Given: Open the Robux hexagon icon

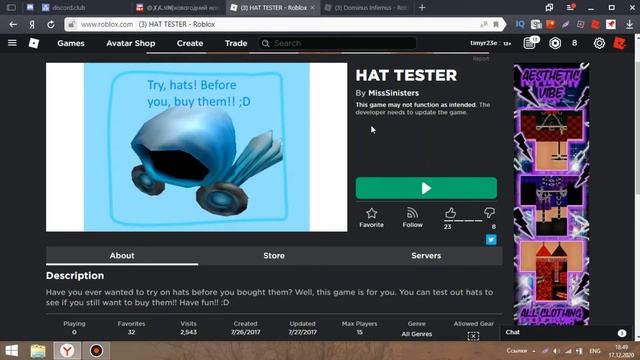Looking at the screenshot, I should (x=555, y=43).
